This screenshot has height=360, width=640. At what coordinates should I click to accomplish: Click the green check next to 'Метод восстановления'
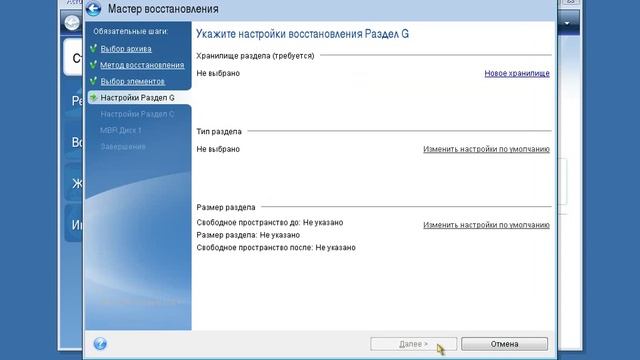(x=93, y=64)
